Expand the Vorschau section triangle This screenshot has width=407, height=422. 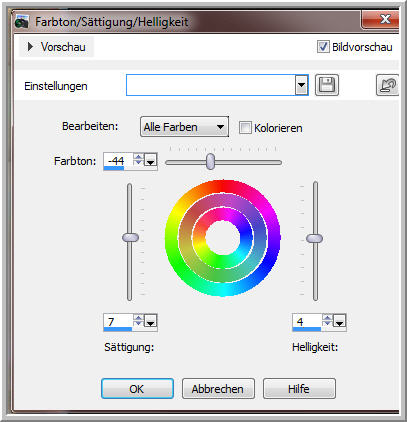coord(30,47)
